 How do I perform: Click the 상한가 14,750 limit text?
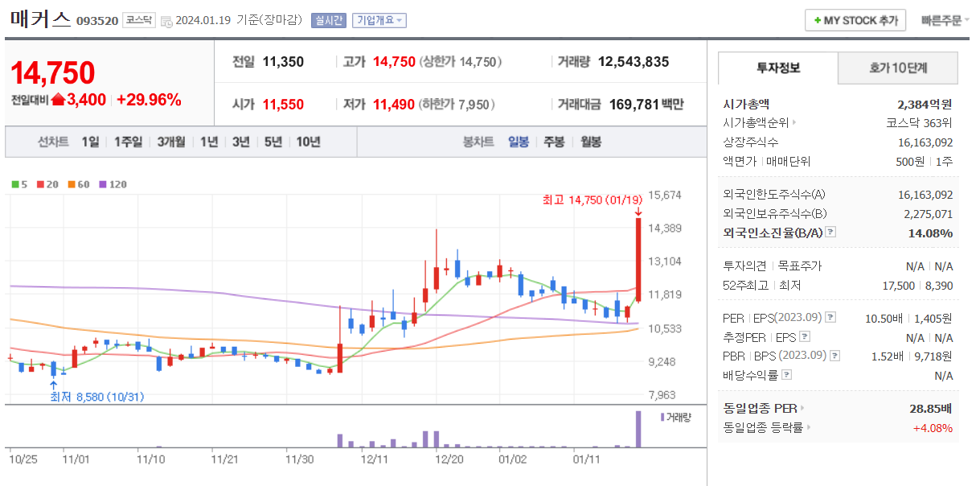point(461,62)
